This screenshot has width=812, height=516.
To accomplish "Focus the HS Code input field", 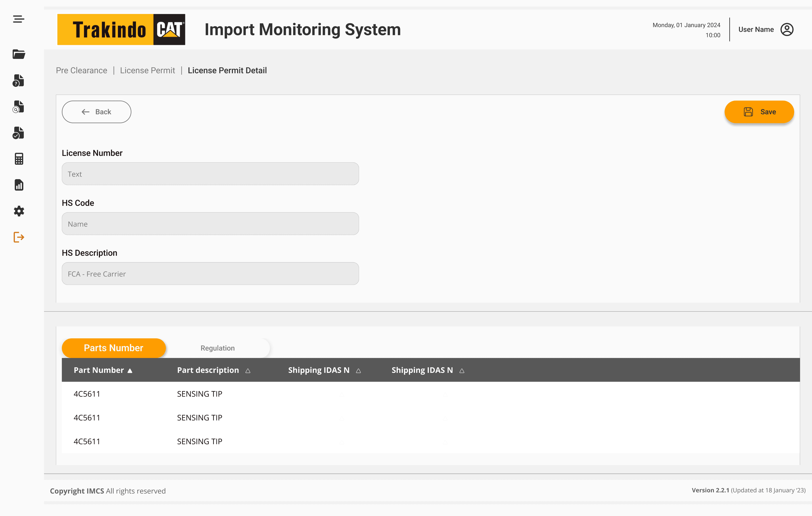I will click(x=210, y=224).
